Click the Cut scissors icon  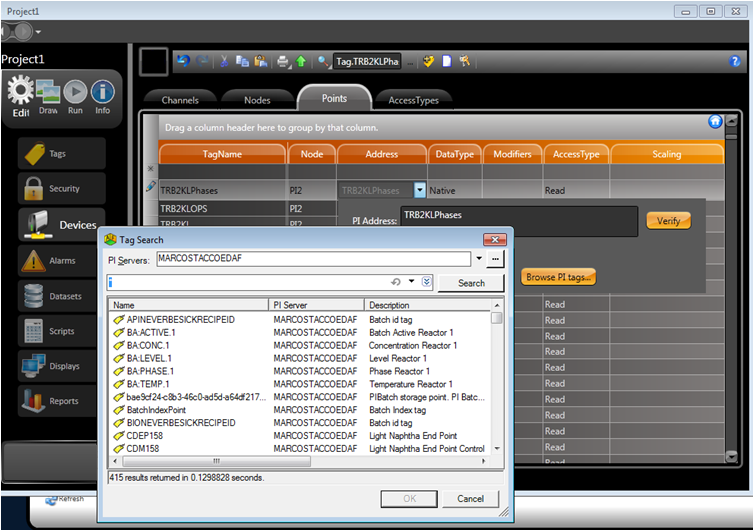pos(225,61)
